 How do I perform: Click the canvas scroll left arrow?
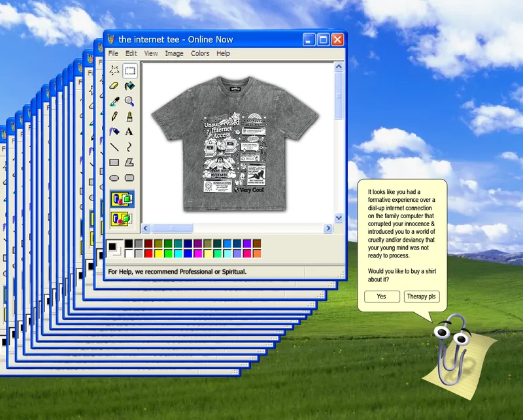pyautogui.click(x=146, y=228)
